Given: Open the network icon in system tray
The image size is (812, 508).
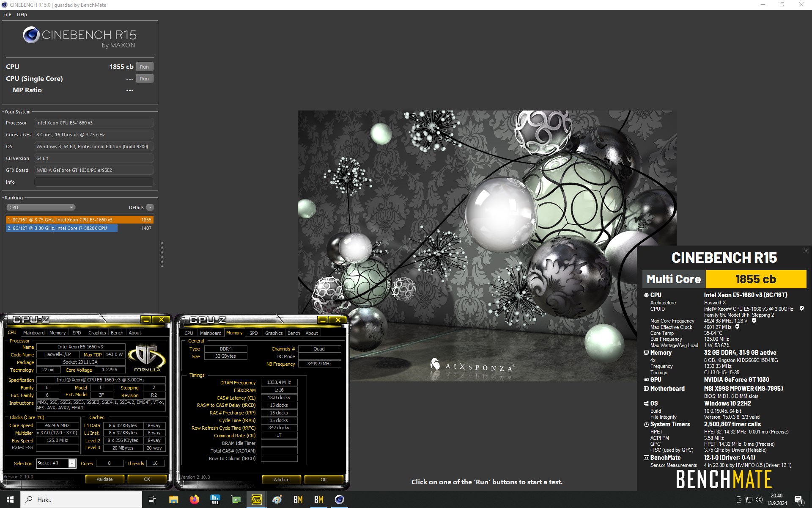Looking at the screenshot, I should [749, 500].
